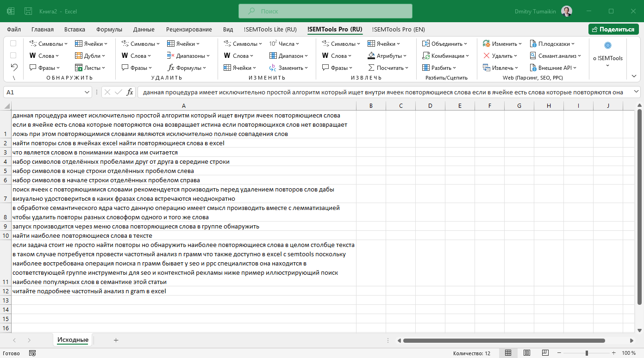644x358 pixels.
Task: Open Слова in the УДАЛИТЬ group
Action: [x=136, y=56]
